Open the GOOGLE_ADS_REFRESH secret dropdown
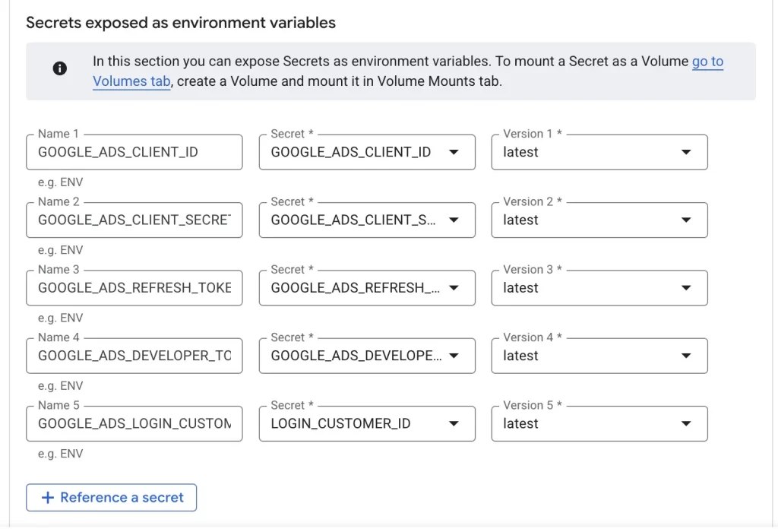The height and width of the screenshot is (532, 778). [367, 288]
